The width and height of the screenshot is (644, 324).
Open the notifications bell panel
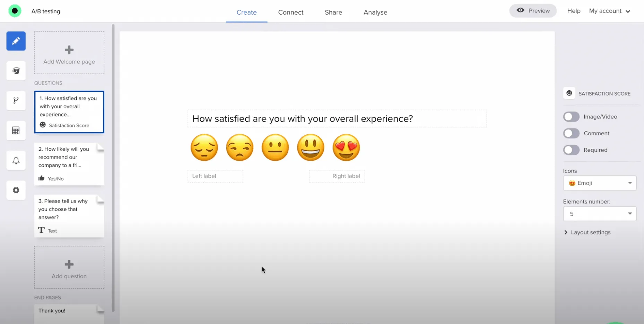pos(16,160)
